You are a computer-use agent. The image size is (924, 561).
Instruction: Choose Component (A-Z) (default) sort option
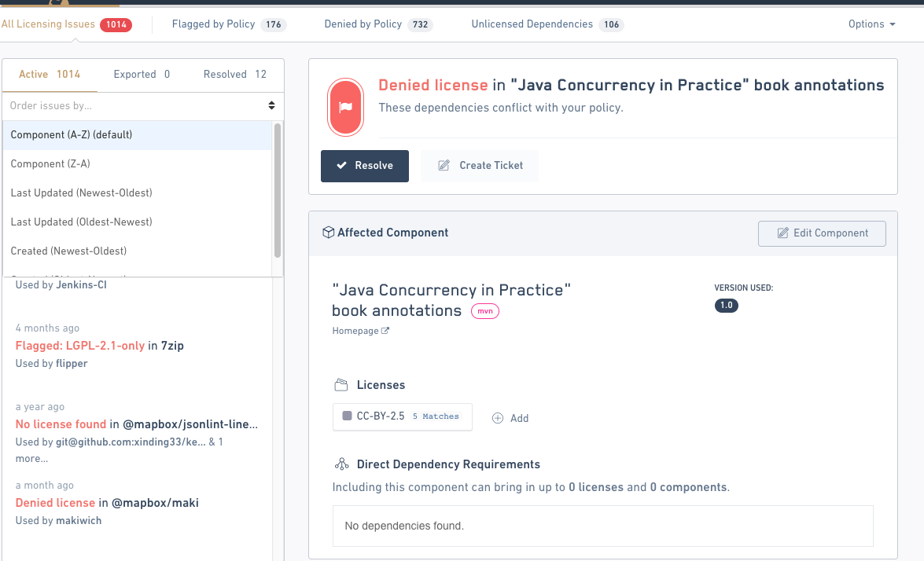coord(138,135)
